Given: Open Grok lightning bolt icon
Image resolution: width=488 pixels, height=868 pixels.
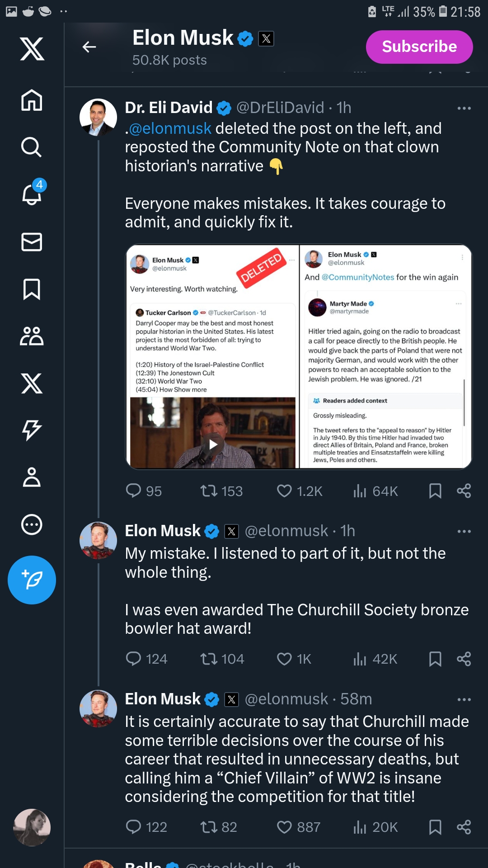Looking at the screenshot, I should (x=32, y=430).
